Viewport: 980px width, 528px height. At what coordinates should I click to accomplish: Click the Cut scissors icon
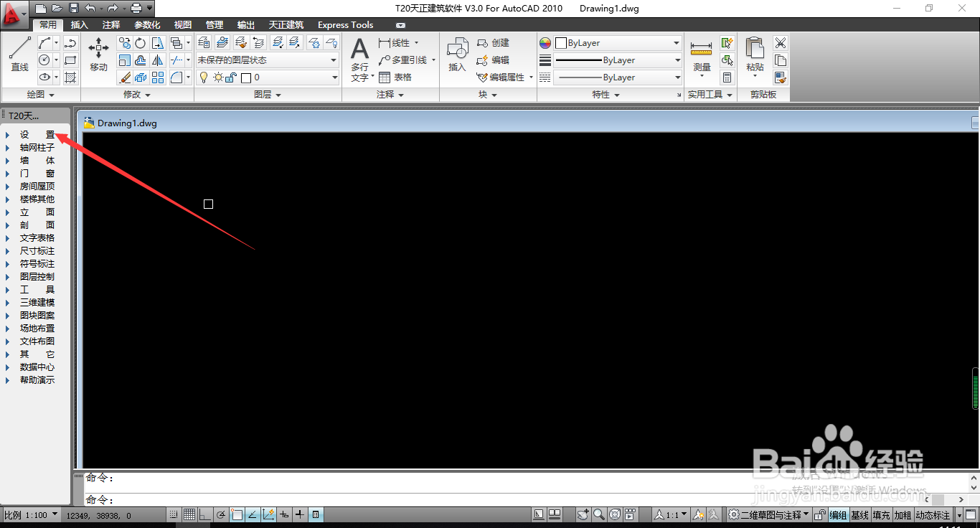781,43
